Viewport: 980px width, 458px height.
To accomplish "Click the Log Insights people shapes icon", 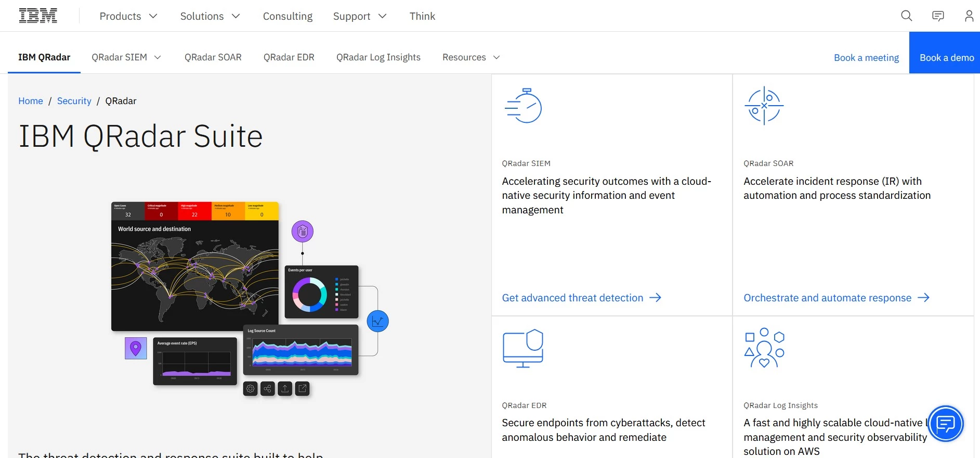I will pos(764,348).
